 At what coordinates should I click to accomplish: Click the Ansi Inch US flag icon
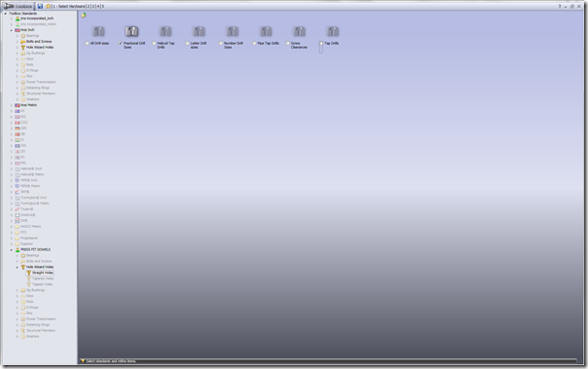[18, 30]
